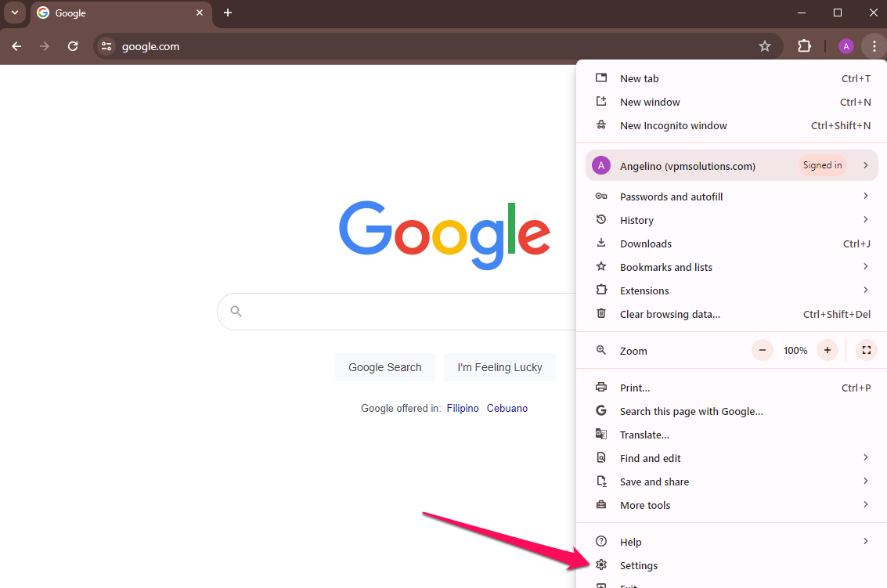
Task: Reload the page with the refresh icon
Action: [x=73, y=46]
